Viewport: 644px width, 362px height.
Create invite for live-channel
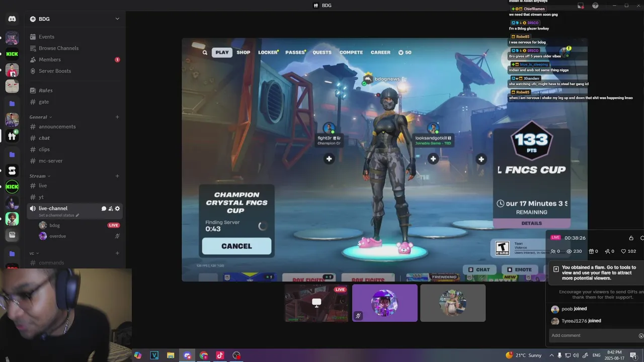[111, 209]
